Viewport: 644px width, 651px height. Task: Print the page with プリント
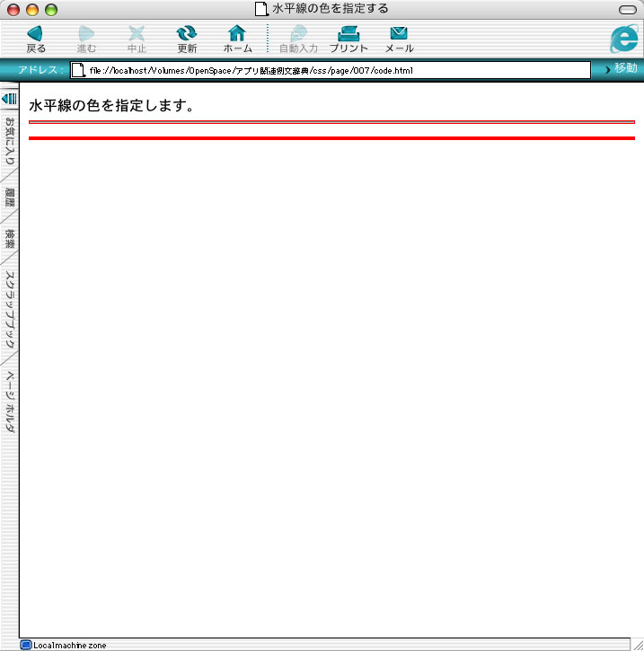pos(348,39)
